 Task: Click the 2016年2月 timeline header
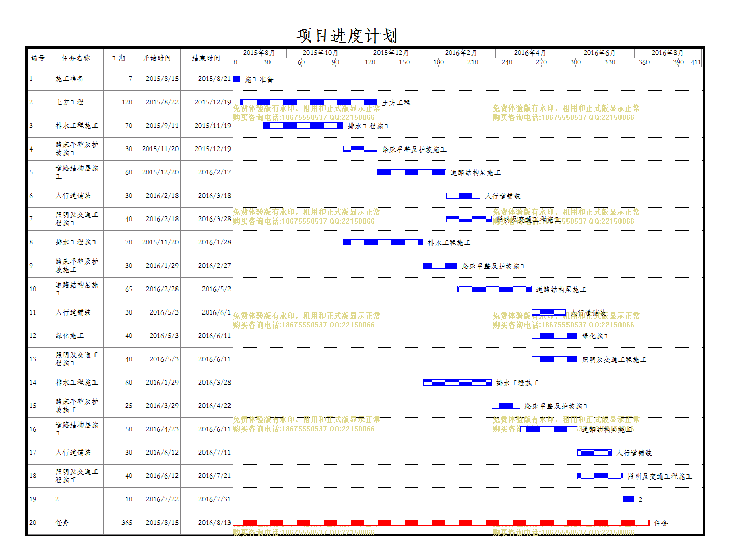[461, 53]
